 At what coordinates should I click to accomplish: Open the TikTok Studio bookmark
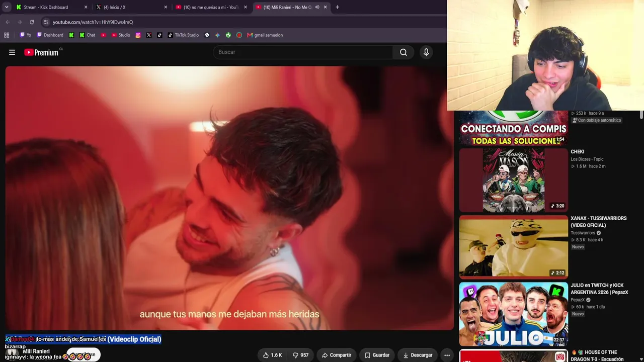(183, 35)
